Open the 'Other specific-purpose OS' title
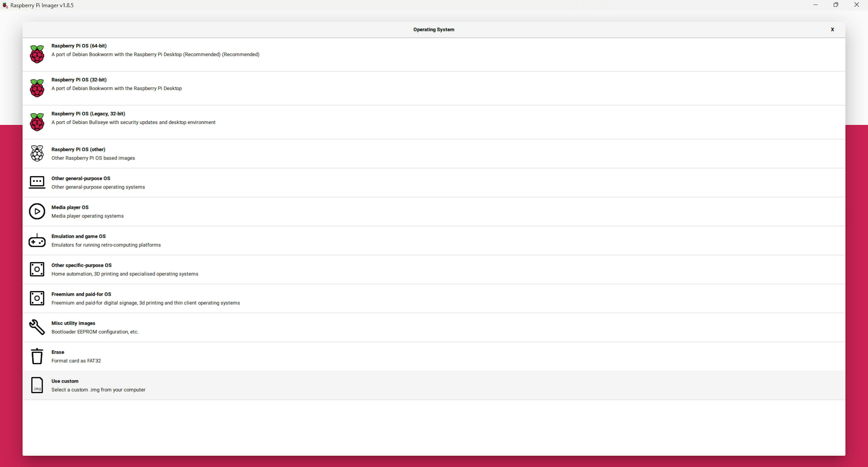Viewport: 868px width, 467px height. point(82,265)
